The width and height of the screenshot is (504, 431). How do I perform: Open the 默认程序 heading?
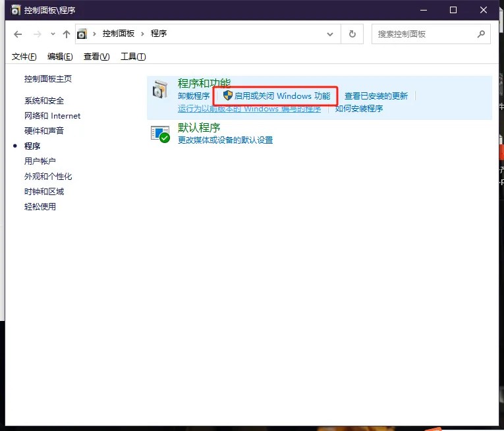(199, 128)
